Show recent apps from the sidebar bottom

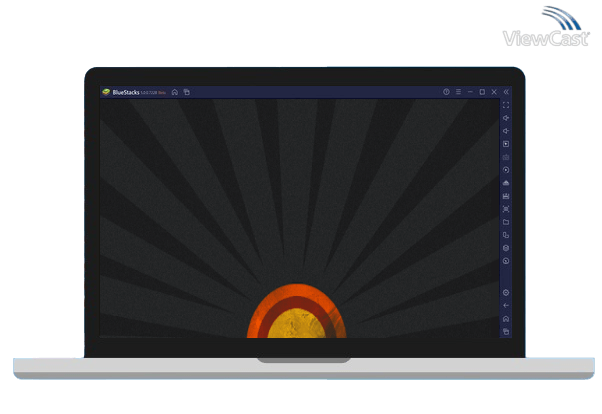pos(506,331)
